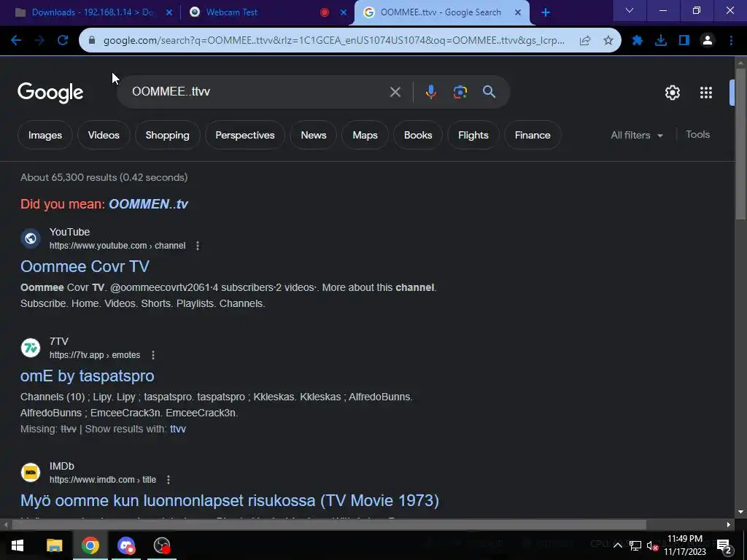This screenshot has height=560, width=747.
Task: Search by image with Google Lens icon
Action: pyautogui.click(x=460, y=91)
